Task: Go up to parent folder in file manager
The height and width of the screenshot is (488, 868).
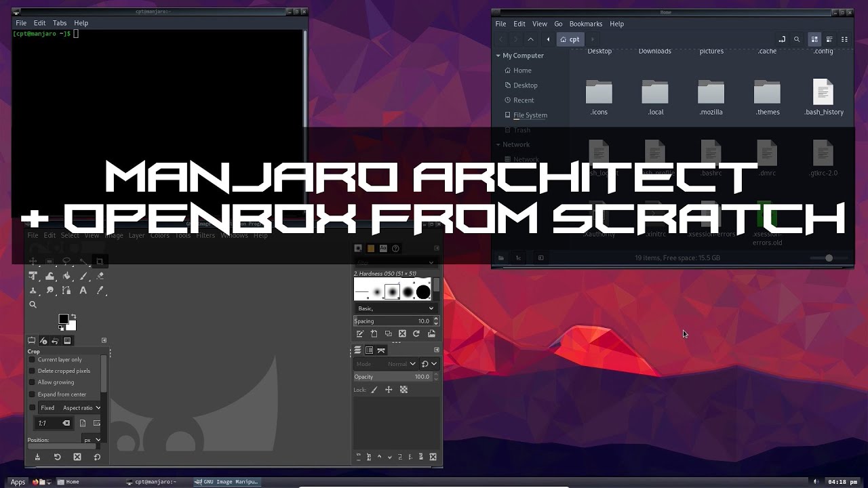Action: pos(530,39)
